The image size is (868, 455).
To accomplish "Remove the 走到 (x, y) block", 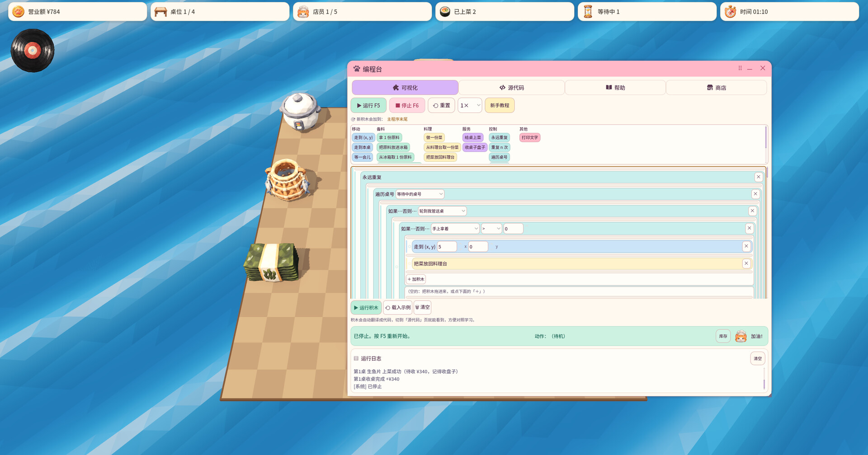I will [746, 246].
